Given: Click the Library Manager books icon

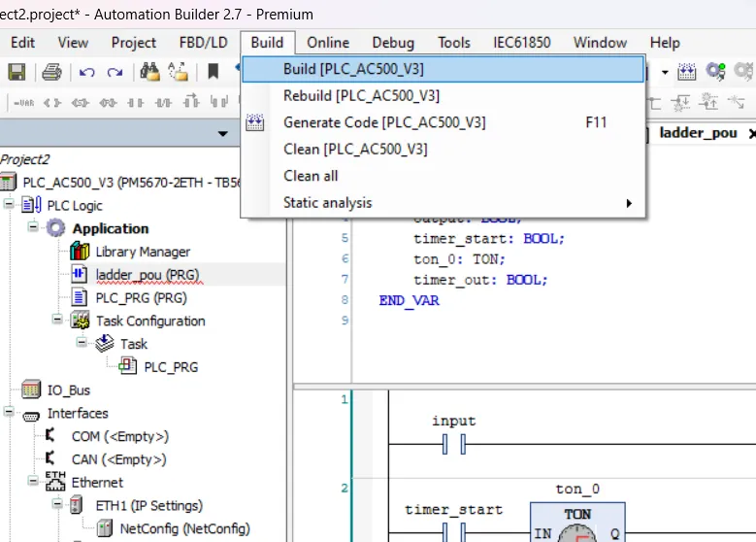Looking at the screenshot, I should (x=80, y=252).
